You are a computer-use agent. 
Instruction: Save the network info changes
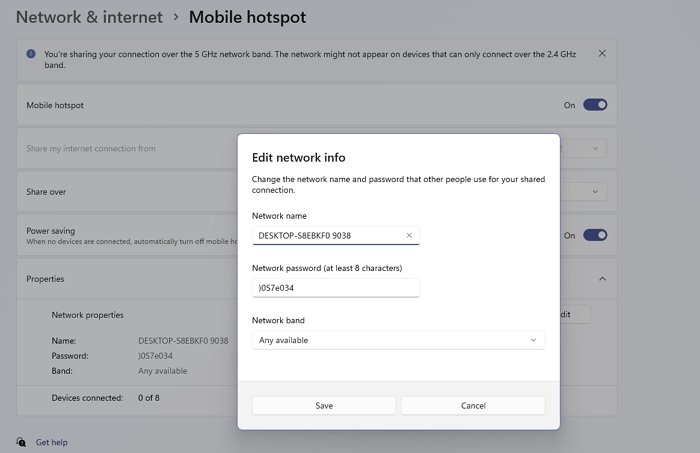pos(324,405)
